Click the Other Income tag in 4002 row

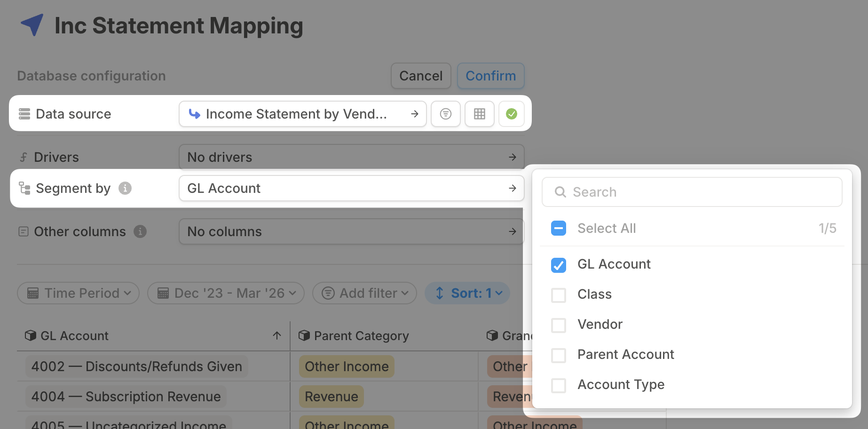pyautogui.click(x=347, y=366)
